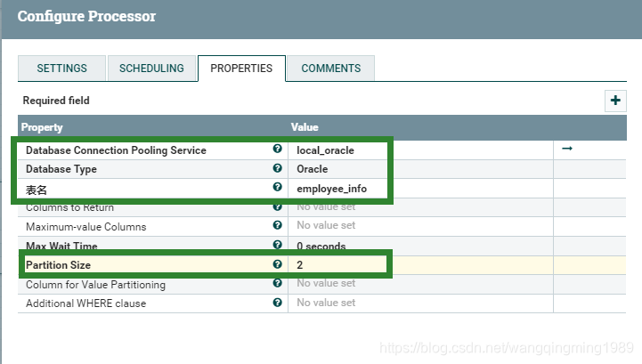The width and height of the screenshot is (642, 364).
Task: Show help icon for 表名 property
Action: tap(277, 187)
